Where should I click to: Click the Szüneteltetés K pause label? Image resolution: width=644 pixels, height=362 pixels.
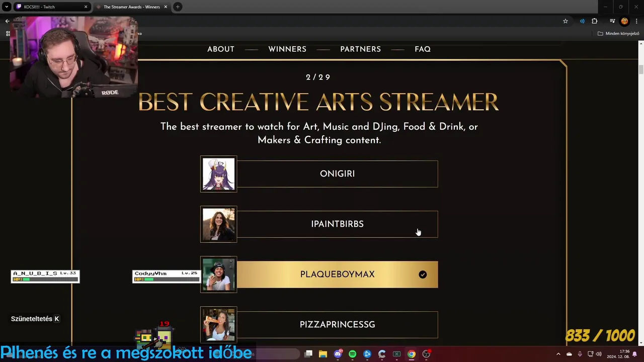pyautogui.click(x=35, y=319)
